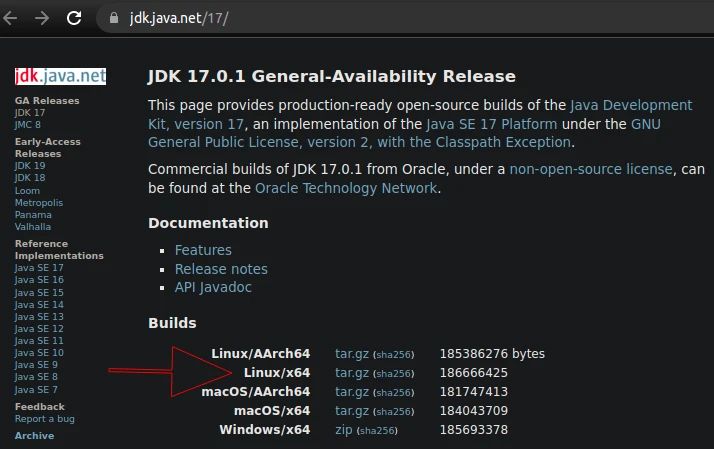This screenshot has height=449, width=714.
Task: Open the macOS/AArch64 tar.gz link
Action: (352, 392)
